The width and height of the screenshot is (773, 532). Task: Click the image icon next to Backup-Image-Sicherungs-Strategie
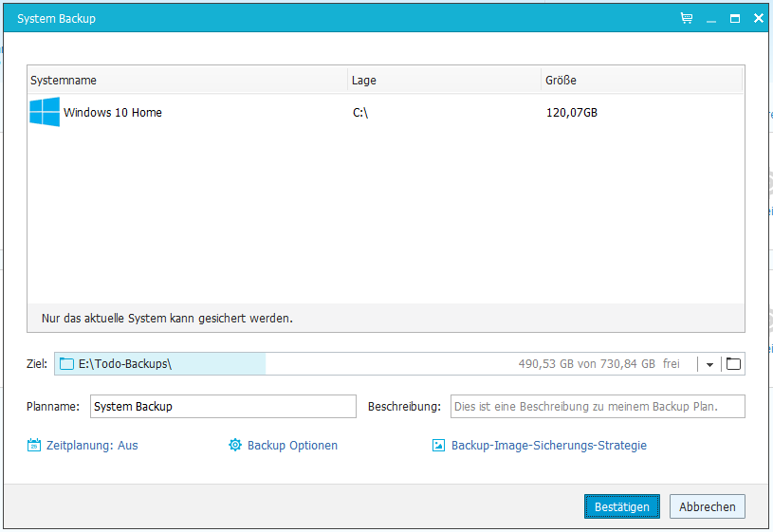438,445
